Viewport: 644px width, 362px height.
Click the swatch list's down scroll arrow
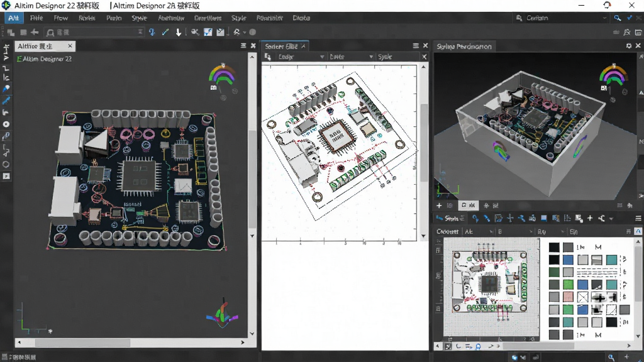pyautogui.click(x=638, y=336)
